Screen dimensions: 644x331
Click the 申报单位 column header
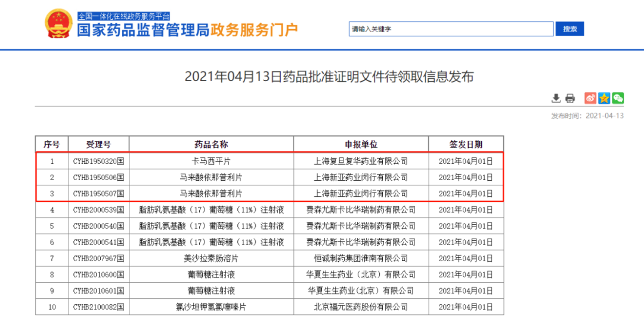point(361,144)
